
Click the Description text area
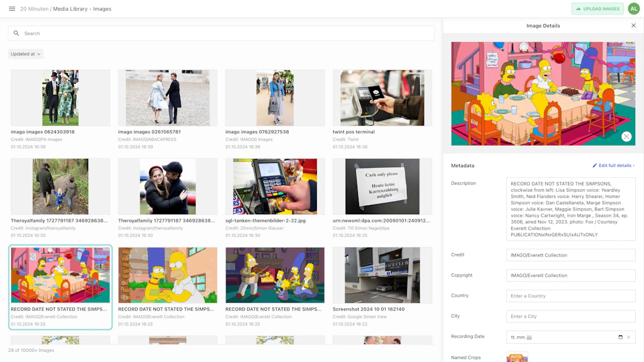pos(571,209)
